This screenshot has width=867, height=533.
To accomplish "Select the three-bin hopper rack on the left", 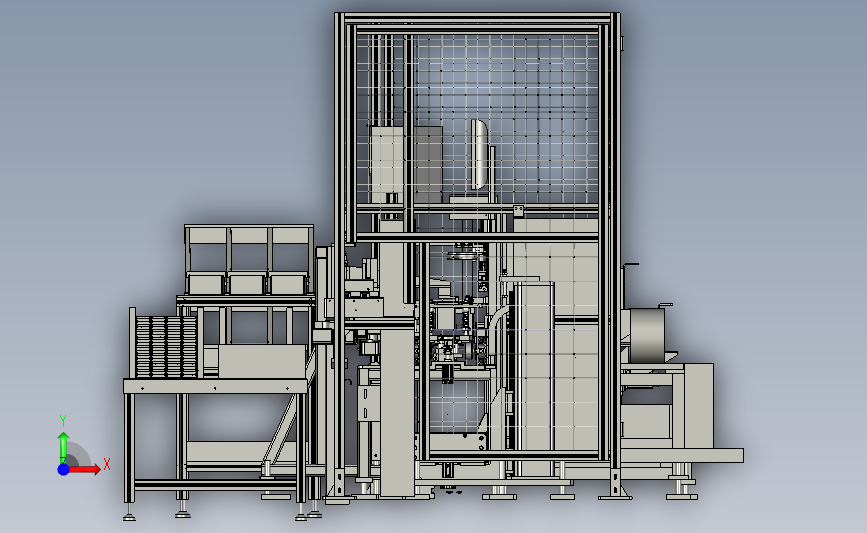I will (249, 260).
